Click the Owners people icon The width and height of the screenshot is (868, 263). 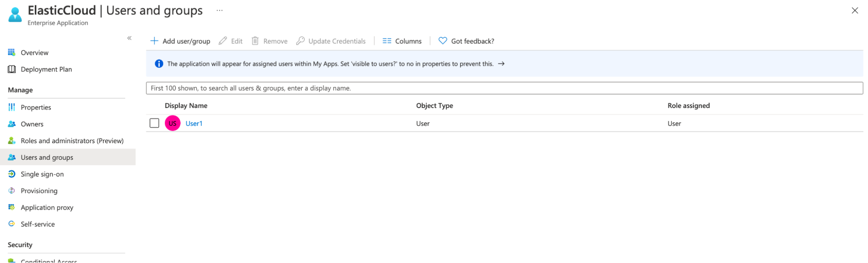12,124
